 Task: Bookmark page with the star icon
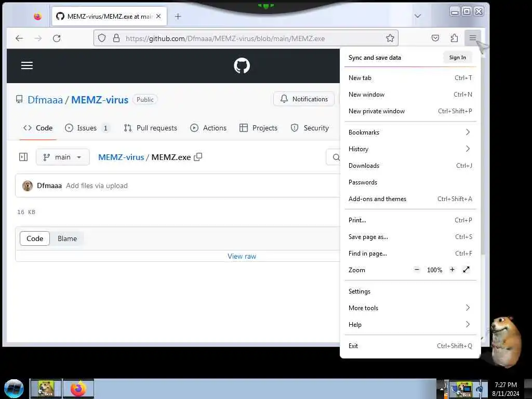(390, 38)
